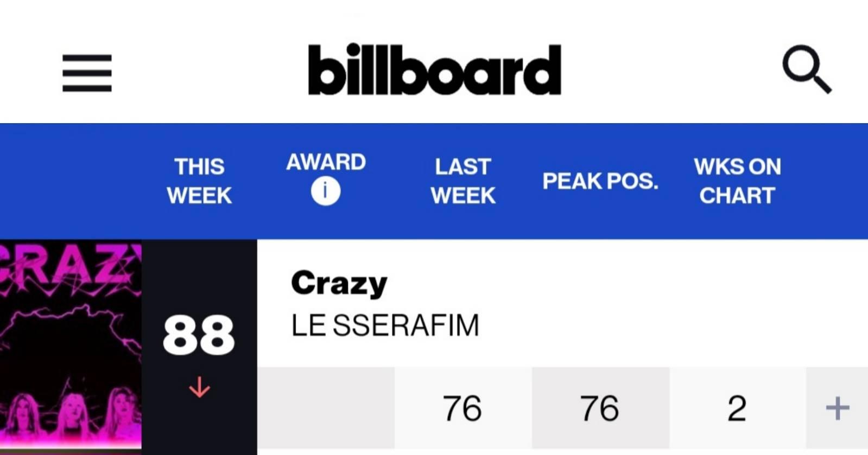
Task: Click the peak position value 76
Action: tap(599, 408)
